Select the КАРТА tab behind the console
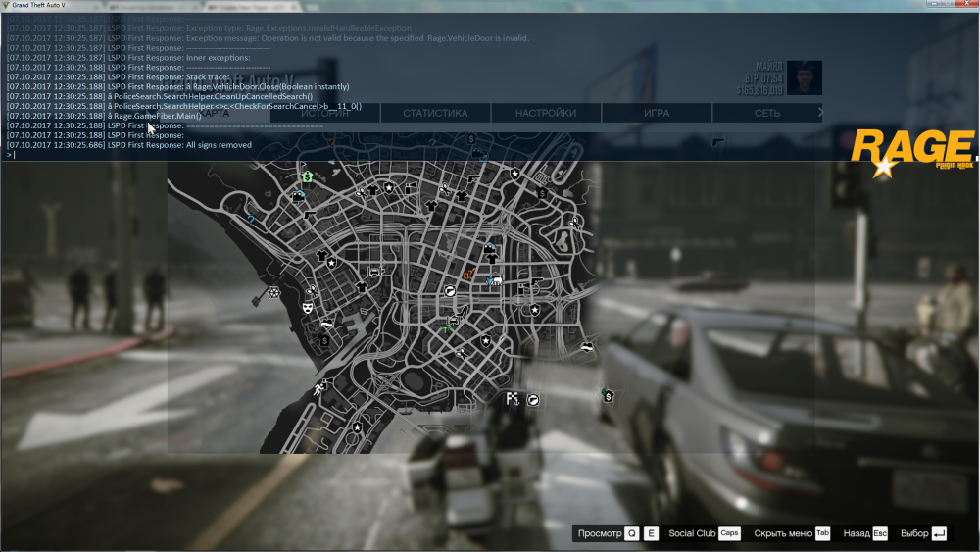 click(x=215, y=113)
